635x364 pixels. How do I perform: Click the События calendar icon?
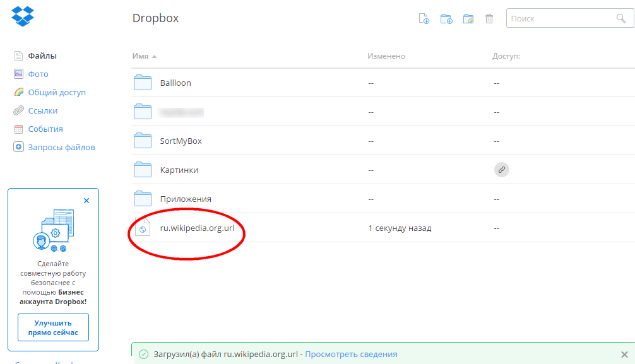coord(19,129)
